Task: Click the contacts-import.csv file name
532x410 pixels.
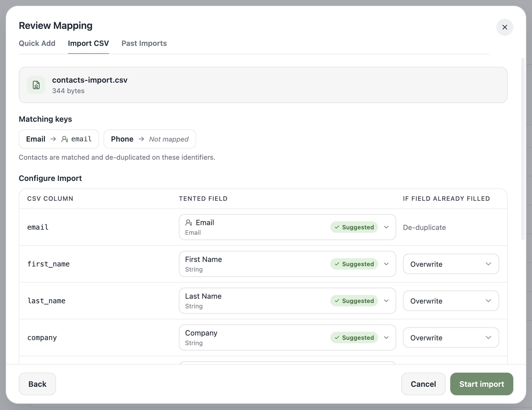Action: tap(90, 80)
